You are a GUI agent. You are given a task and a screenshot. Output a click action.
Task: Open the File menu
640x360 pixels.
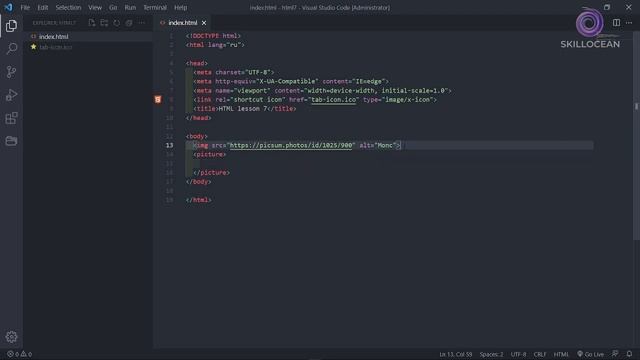(25, 7)
